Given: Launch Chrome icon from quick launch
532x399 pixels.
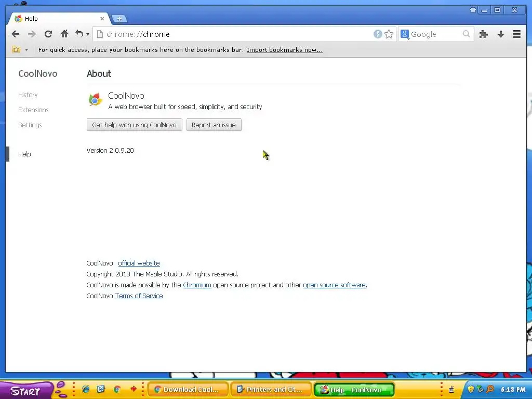Looking at the screenshot, I should point(117,389).
